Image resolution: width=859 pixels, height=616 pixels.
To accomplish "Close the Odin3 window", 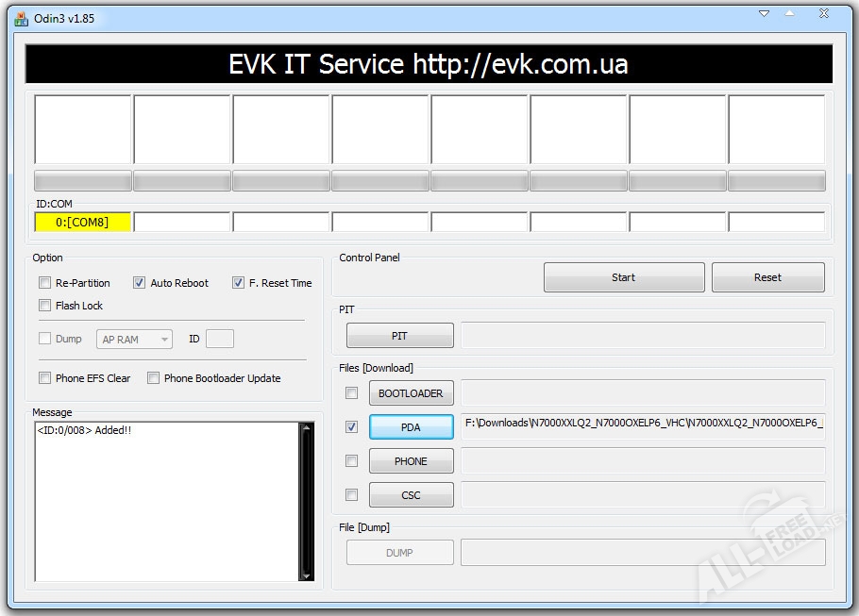I will pos(823,14).
